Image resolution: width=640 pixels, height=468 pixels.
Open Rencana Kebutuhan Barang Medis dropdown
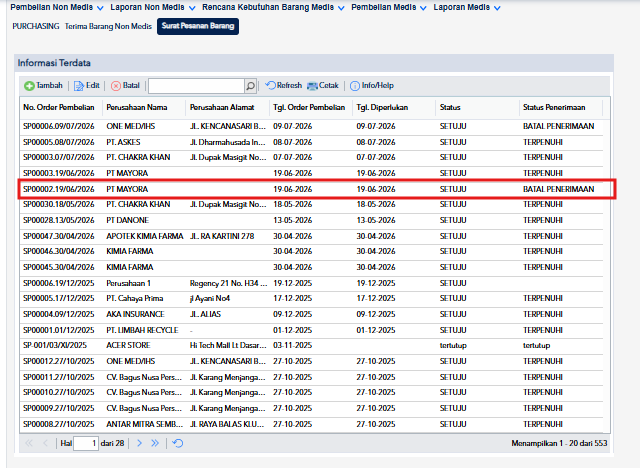coord(273,7)
